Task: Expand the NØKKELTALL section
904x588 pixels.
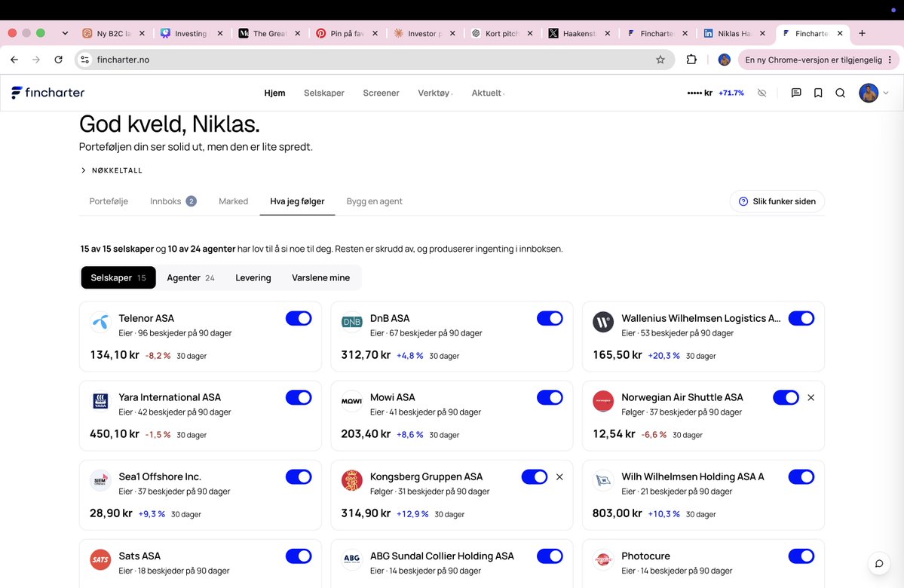Action: (x=112, y=170)
